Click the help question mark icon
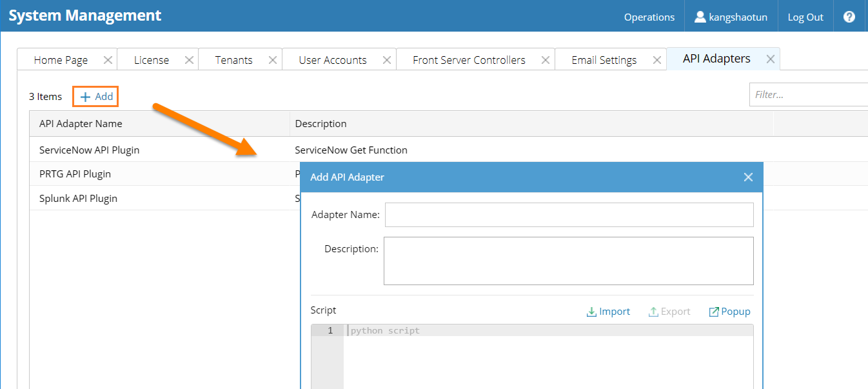 click(849, 17)
